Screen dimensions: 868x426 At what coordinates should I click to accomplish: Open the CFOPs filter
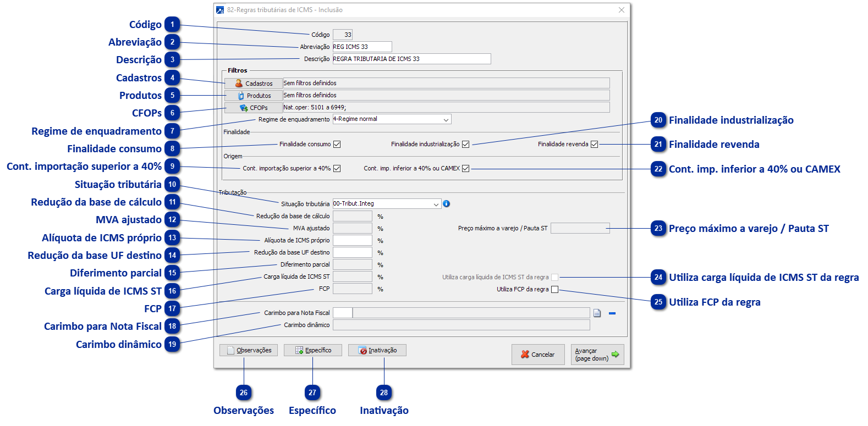(254, 108)
